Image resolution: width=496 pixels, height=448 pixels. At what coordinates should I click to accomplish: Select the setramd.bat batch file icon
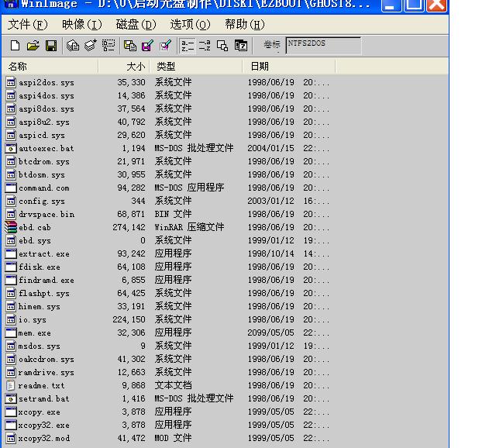point(11,398)
